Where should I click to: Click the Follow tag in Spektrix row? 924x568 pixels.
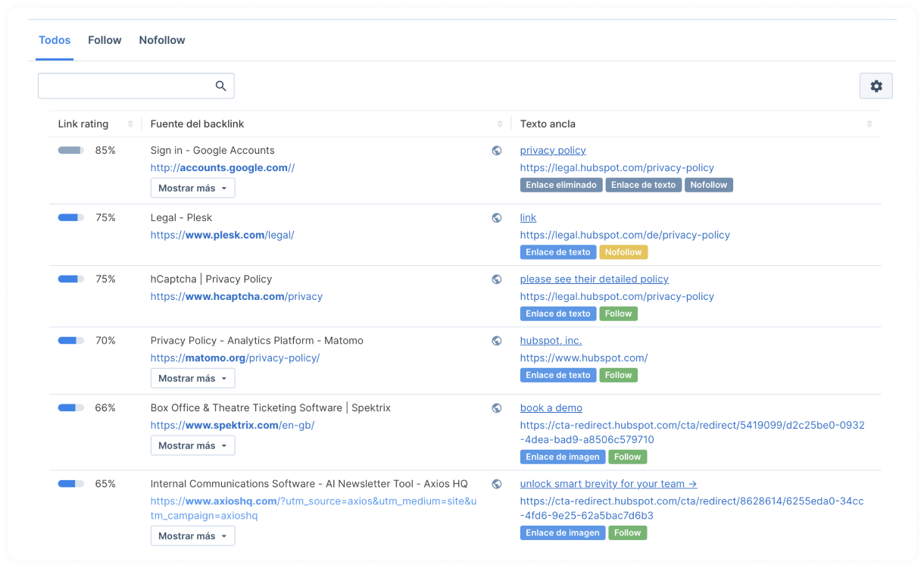pos(628,457)
